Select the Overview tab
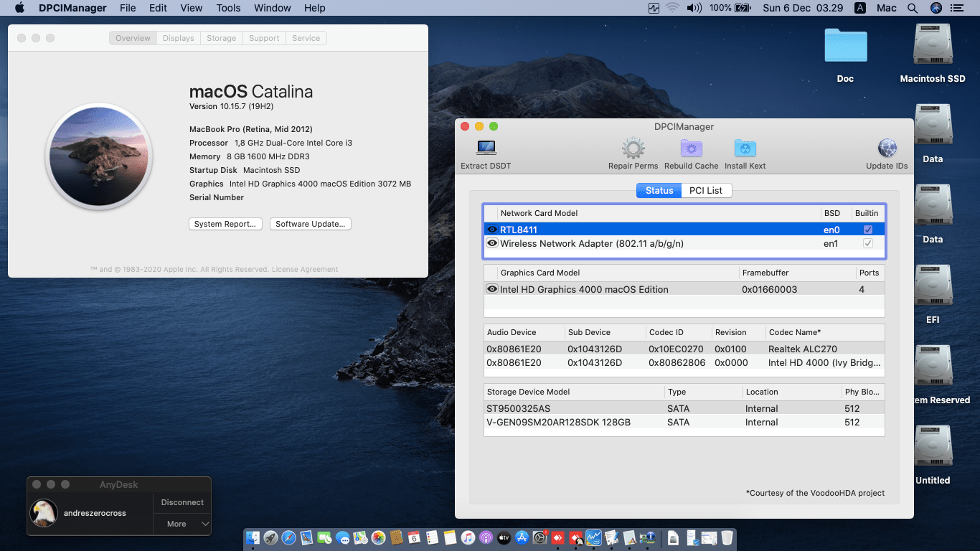980x551 pixels. click(x=133, y=38)
